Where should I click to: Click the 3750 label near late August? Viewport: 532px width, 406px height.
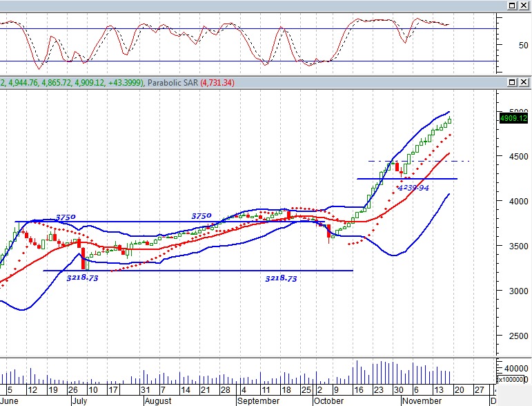pyautogui.click(x=201, y=215)
